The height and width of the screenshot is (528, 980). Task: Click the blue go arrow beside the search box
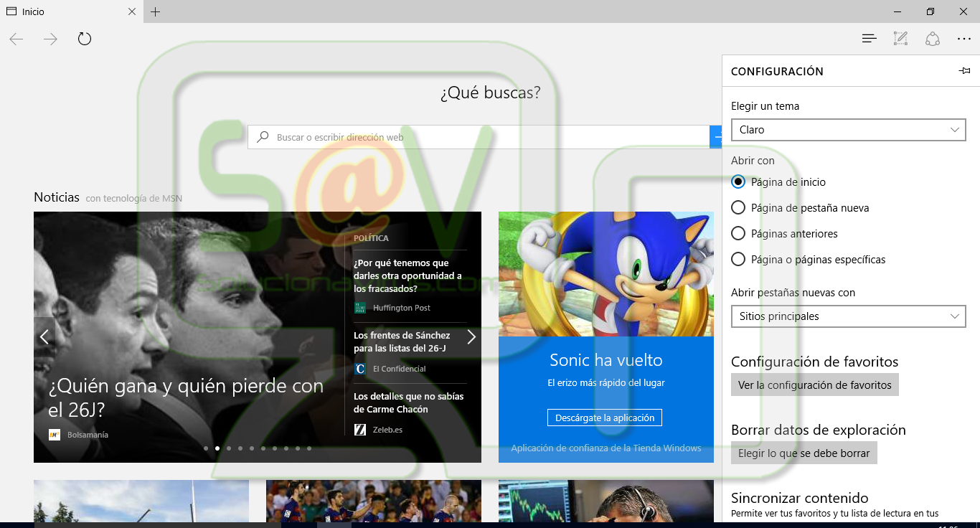pyautogui.click(x=716, y=137)
